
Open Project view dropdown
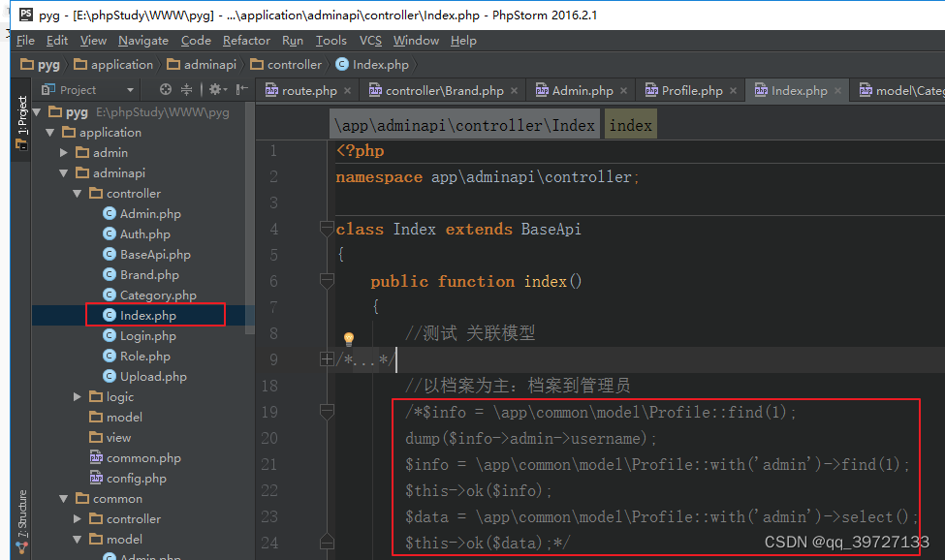[130, 90]
